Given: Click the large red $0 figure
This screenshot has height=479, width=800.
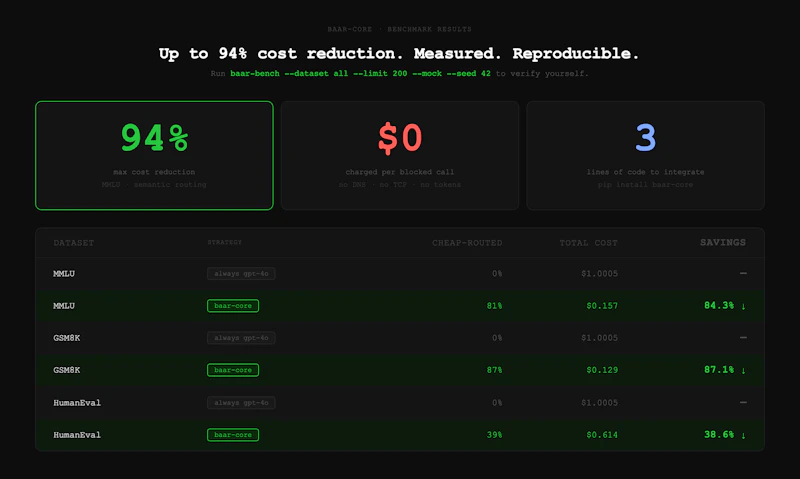Looking at the screenshot, I should [x=400, y=138].
